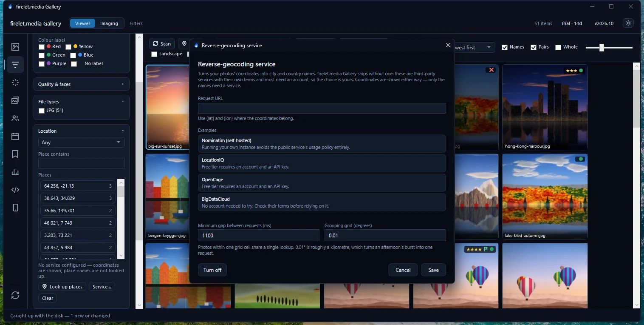Image resolution: width=644 pixels, height=325 pixels.
Task: Focus the Request URL field
Action: click(x=322, y=108)
